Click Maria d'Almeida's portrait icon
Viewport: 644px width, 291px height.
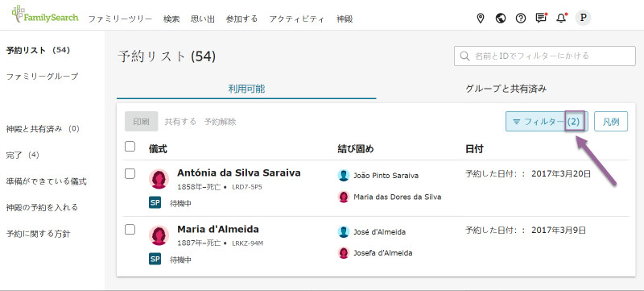coord(159,235)
